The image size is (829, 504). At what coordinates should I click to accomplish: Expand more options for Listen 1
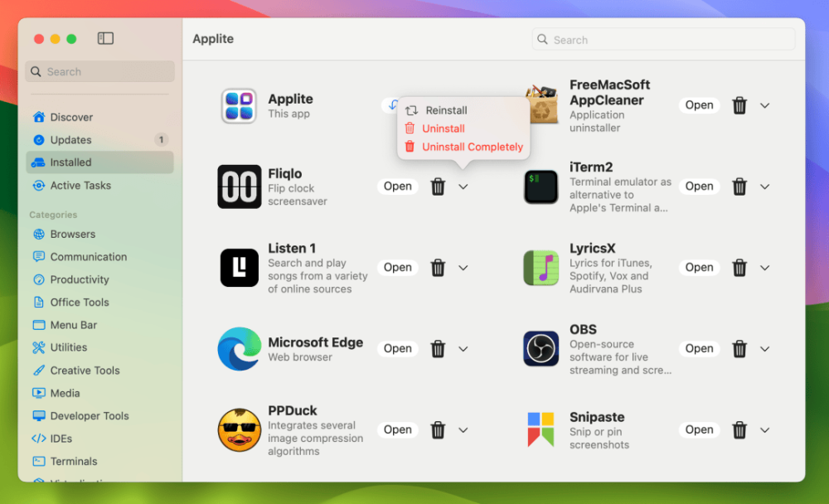coord(463,268)
